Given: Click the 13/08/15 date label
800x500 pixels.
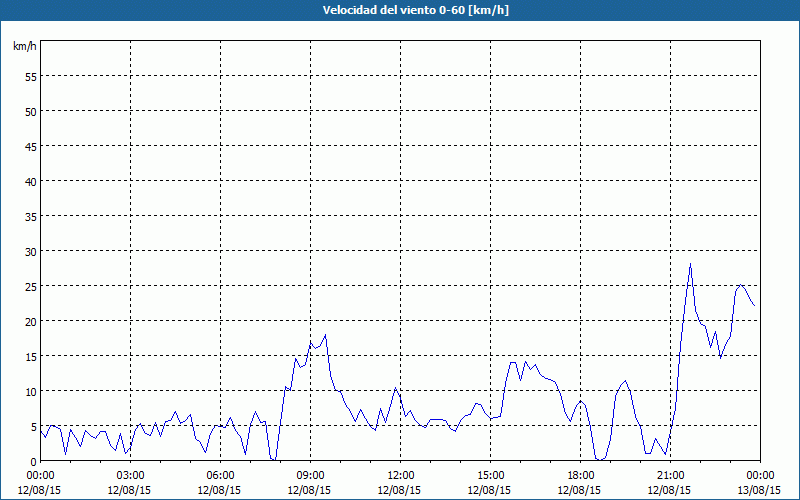Looking at the screenshot, I should 759,490.
